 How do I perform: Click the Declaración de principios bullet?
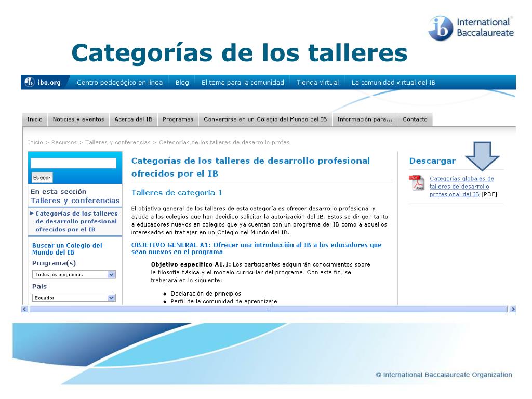coord(206,294)
